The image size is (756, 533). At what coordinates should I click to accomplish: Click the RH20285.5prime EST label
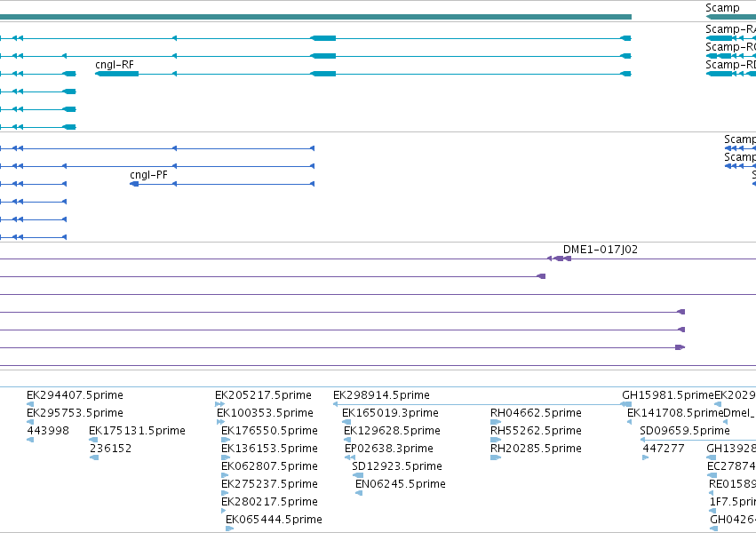pos(536,449)
